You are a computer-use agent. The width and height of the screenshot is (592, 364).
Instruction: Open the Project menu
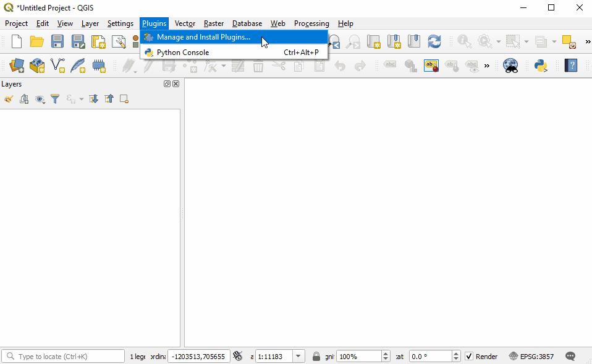pyautogui.click(x=16, y=23)
